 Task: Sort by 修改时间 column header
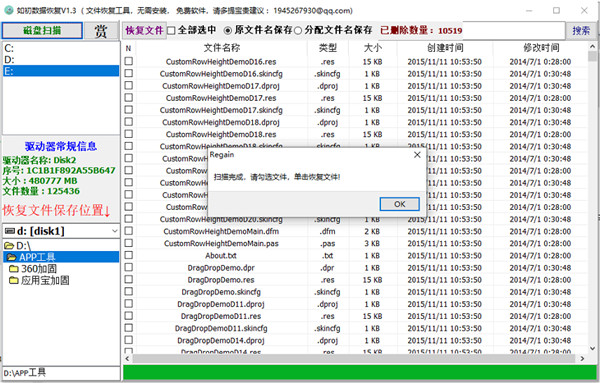point(540,48)
